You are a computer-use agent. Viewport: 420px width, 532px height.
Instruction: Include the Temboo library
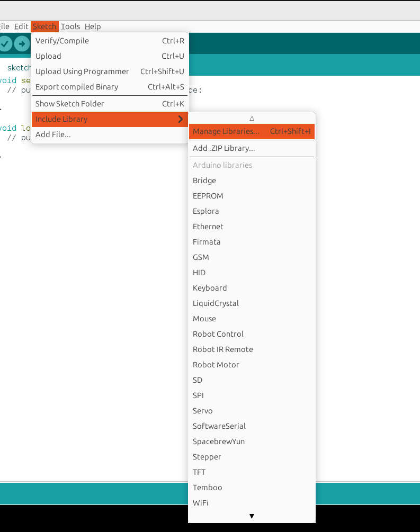click(x=252, y=488)
